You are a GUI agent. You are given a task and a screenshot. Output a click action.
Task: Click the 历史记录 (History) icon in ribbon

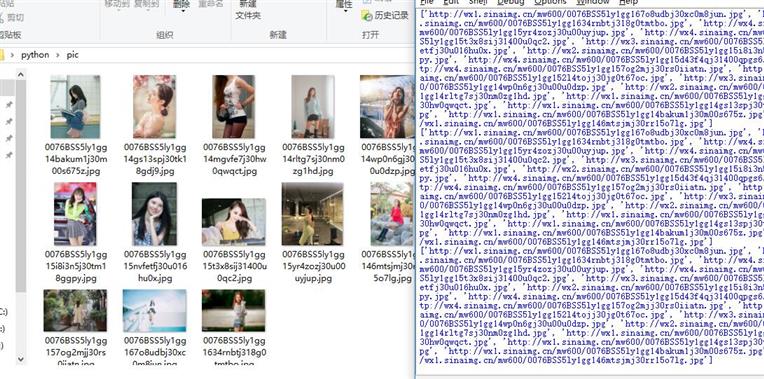[x=367, y=16]
